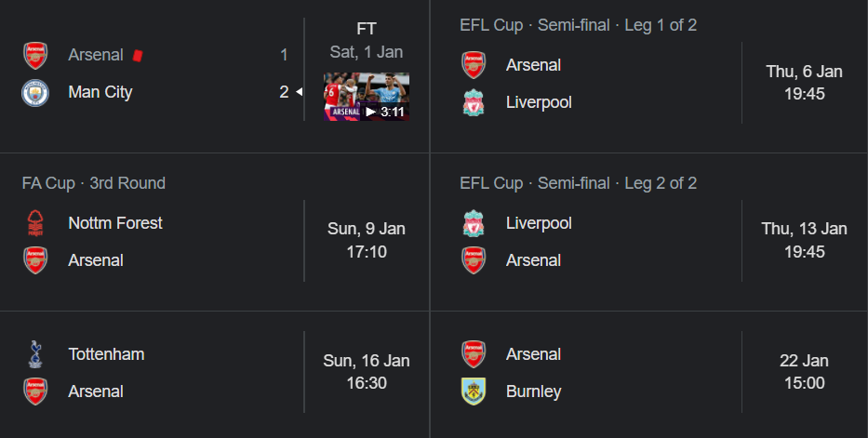This screenshot has height=438, width=868.
Task: Click the Man City crest icon
Action: click(x=35, y=92)
